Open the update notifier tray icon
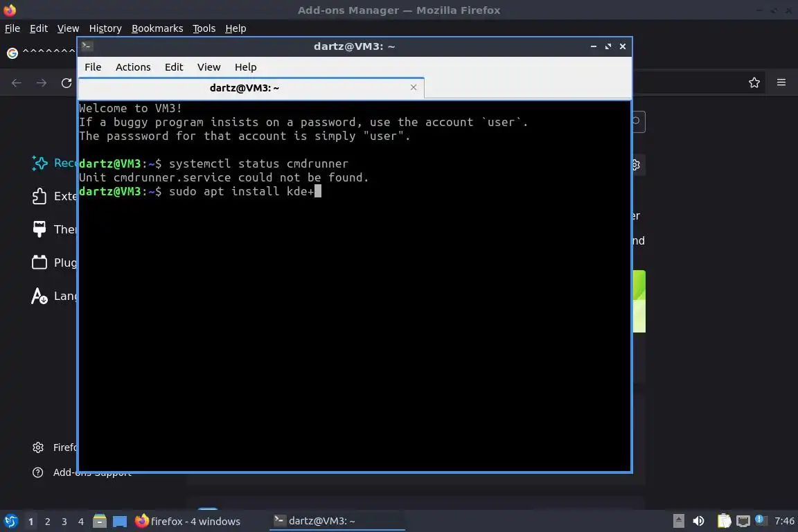This screenshot has width=798, height=532. coord(759,520)
